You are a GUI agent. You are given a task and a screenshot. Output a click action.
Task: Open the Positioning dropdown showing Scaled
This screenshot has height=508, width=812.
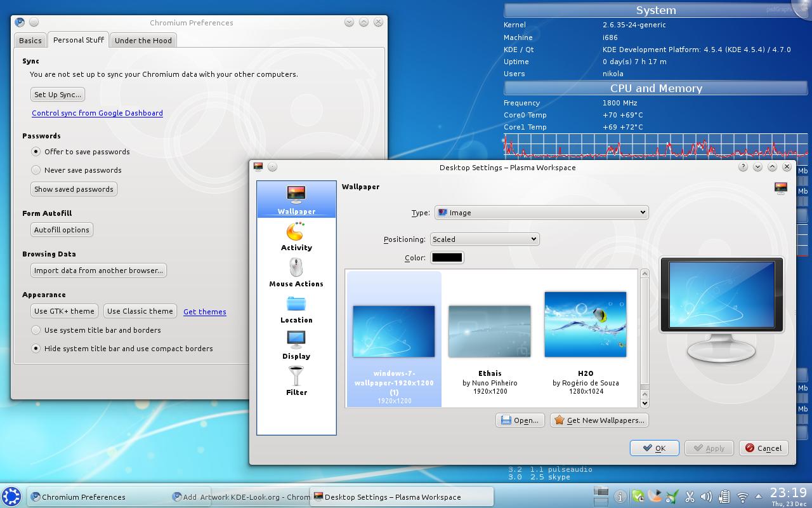tap(485, 239)
